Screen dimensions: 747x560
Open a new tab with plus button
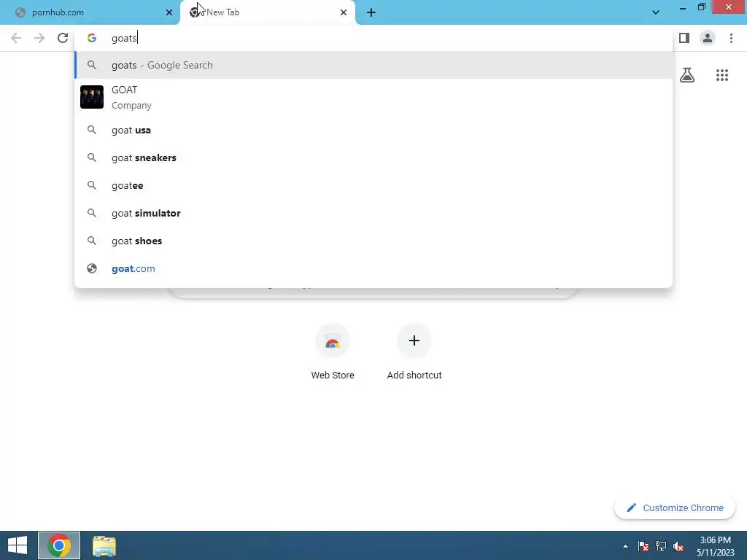371,12
